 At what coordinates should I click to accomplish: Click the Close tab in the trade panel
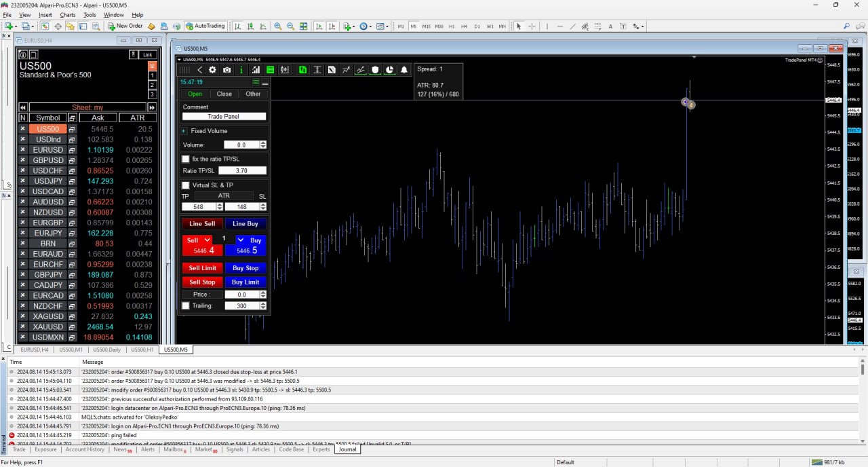coord(224,94)
